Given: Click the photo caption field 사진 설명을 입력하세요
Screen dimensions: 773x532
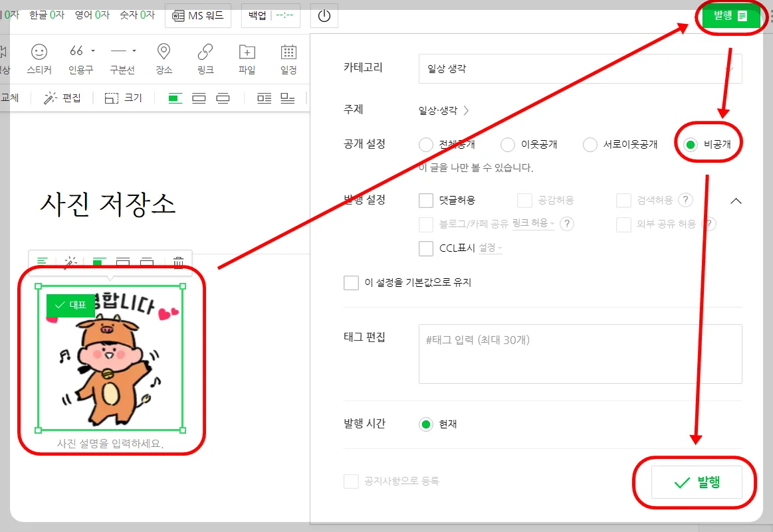Looking at the screenshot, I should (110, 444).
